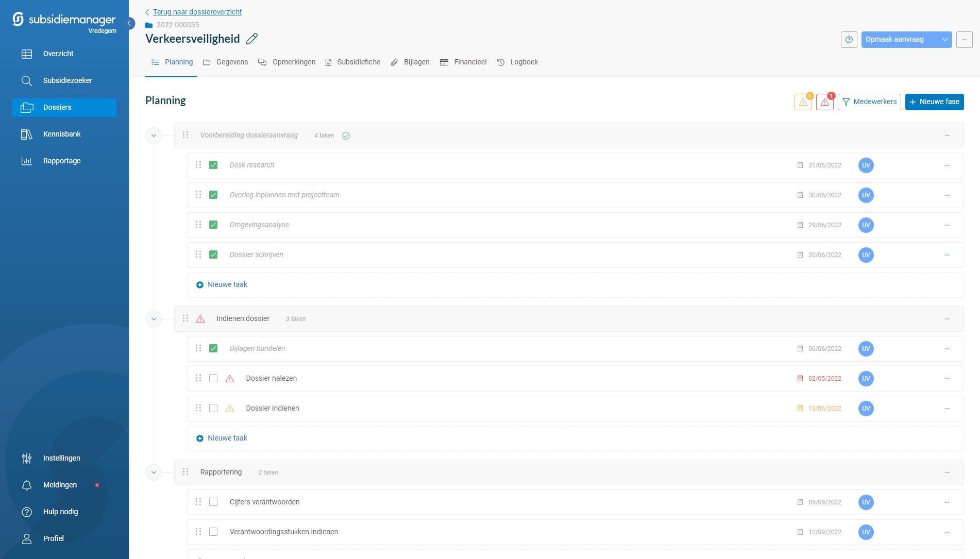The image size is (980, 559).
Task: Open the Logboek tab
Action: click(518, 62)
